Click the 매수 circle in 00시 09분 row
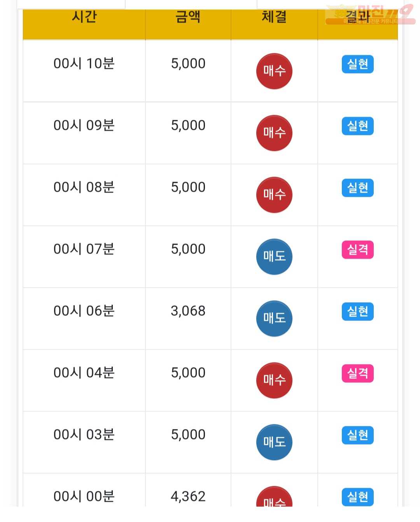Viewport: 420px width, 522px height. (x=274, y=133)
